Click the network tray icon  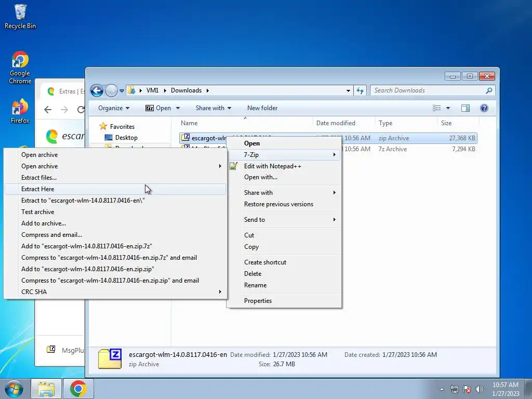tap(454, 389)
